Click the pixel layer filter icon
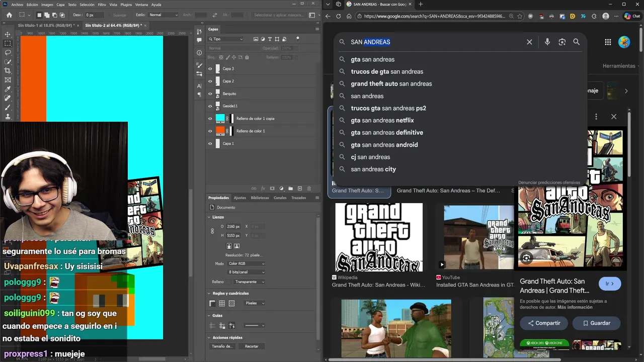This screenshot has width=644, height=362. (x=256, y=39)
